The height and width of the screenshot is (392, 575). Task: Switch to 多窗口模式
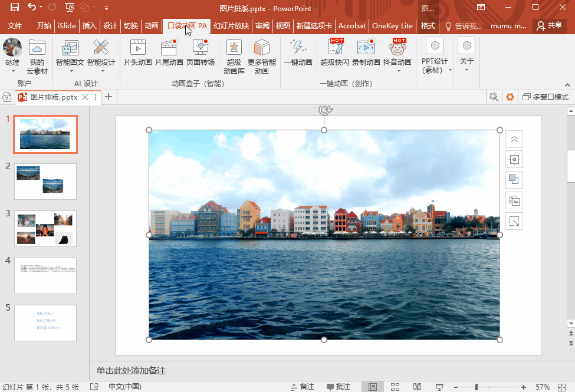coord(546,97)
